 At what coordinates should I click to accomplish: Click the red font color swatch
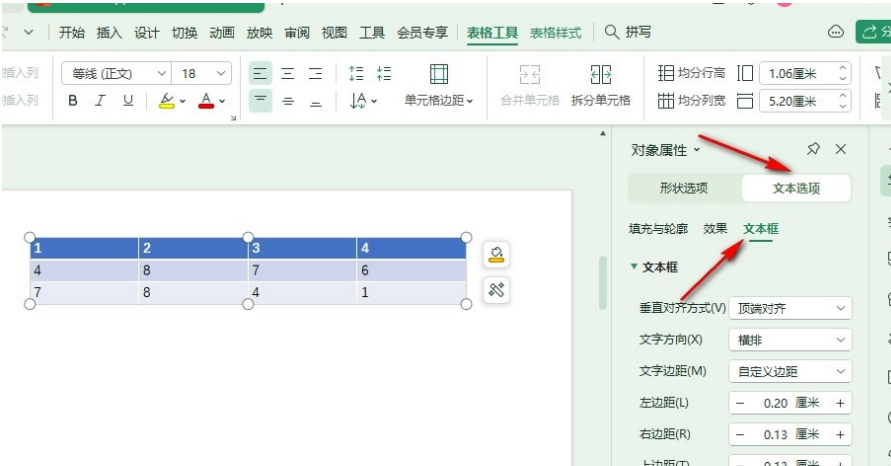click(x=206, y=101)
